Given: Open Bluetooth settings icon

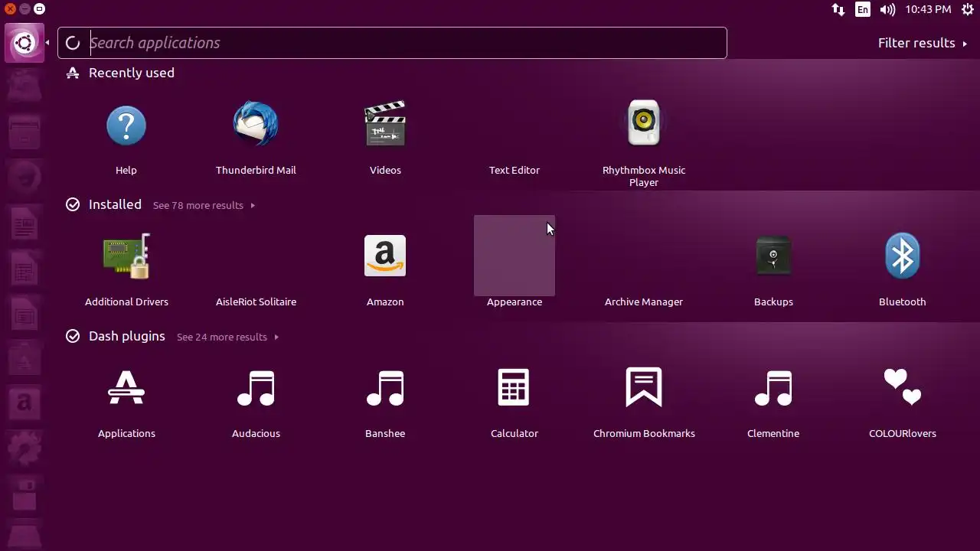Looking at the screenshot, I should pyautogui.click(x=903, y=256).
